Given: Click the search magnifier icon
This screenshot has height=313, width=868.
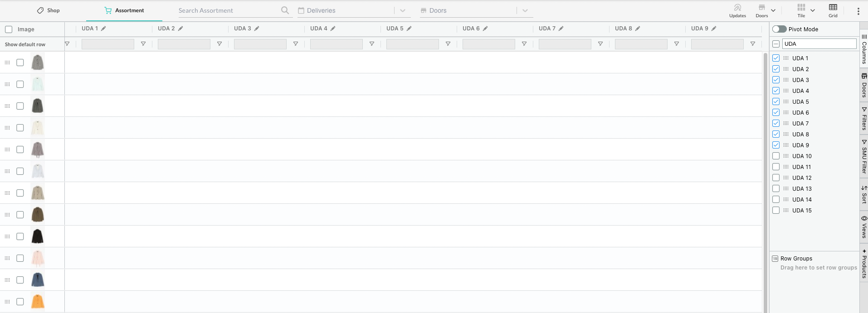Looking at the screenshot, I should [x=285, y=10].
